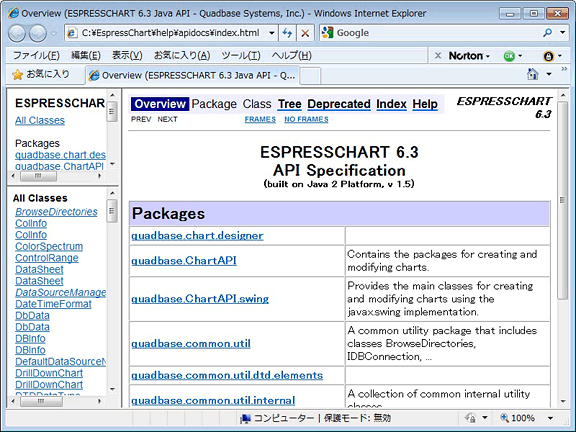The width and height of the screenshot is (576, 432).
Task: Click the Favorites お気に入り button
Action: 41,75
